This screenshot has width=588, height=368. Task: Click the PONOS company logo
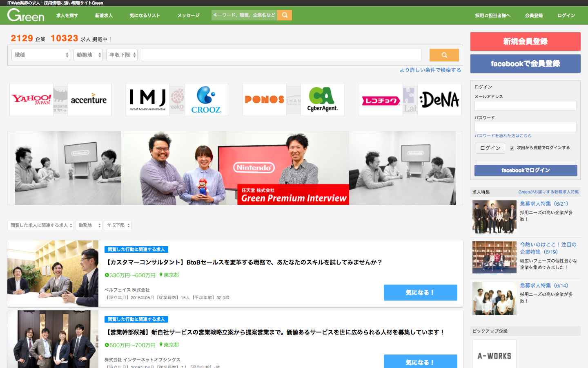coord(264,99)
